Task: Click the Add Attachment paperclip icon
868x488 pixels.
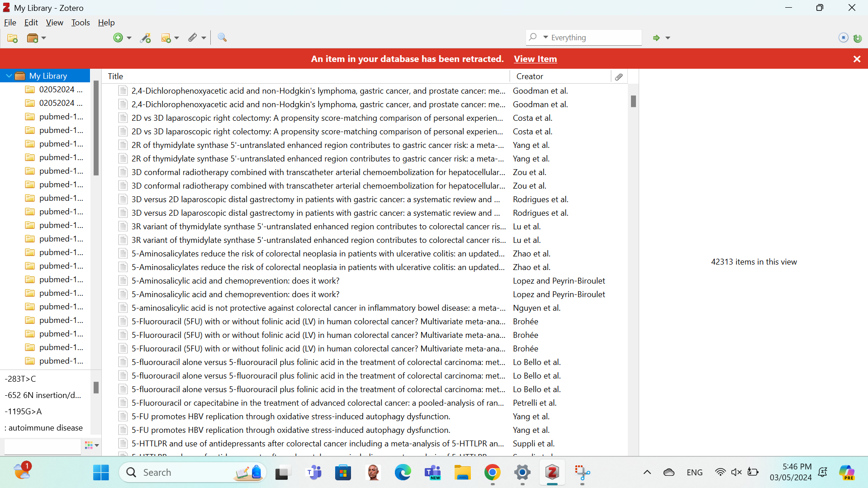Action: click(193, 38)
